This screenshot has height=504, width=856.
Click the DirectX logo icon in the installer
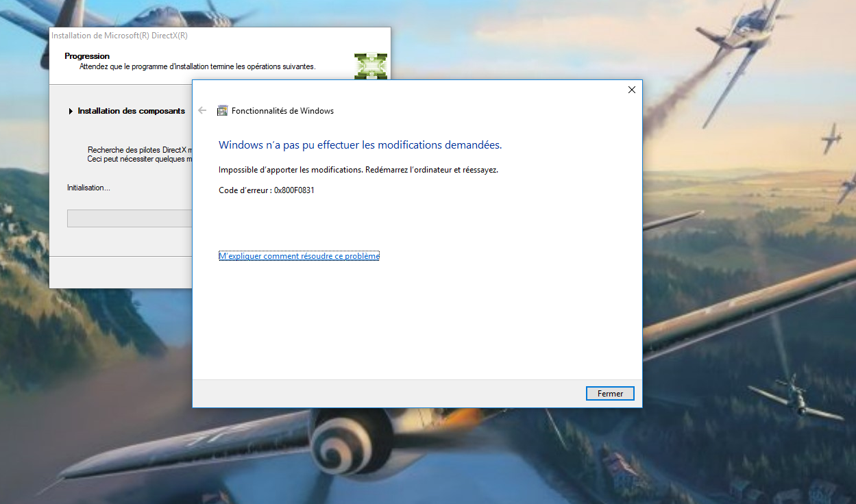[x=371, y=66]
